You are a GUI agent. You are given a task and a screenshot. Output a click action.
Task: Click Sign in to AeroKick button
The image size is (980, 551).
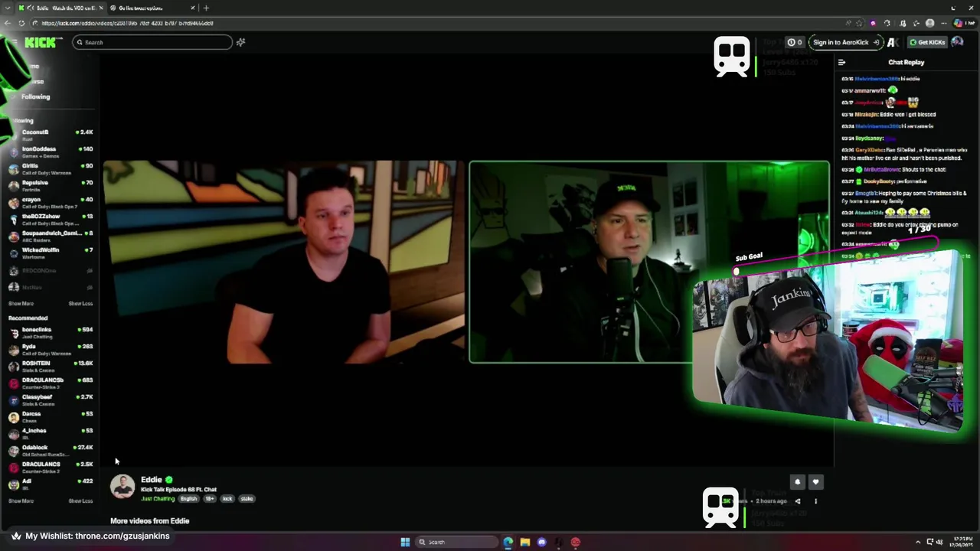pos(845,42)
